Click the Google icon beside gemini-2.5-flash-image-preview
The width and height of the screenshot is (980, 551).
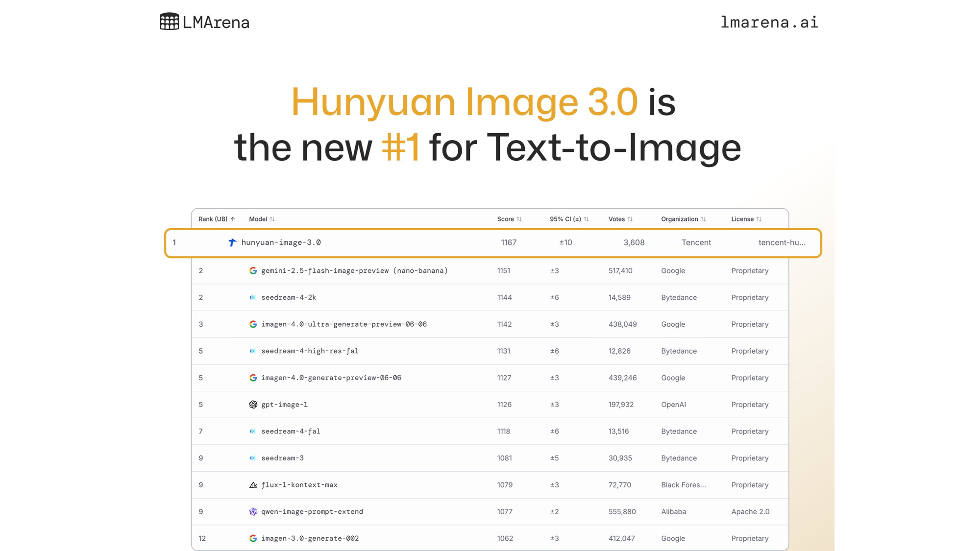[x=253, y=271]
